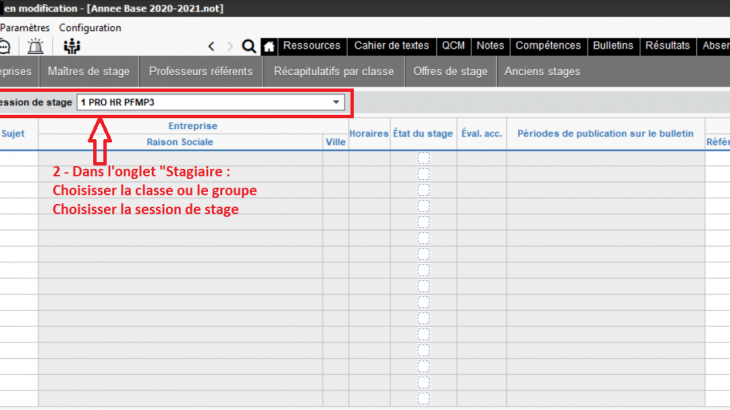
Task: Click the group of people icon
Action: click(71, 46)
